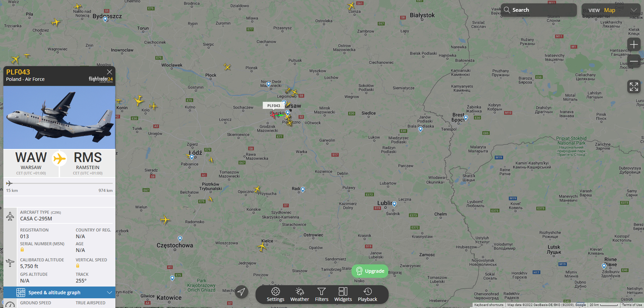Toggle fullscreen map view
The width and height of the screenshot is (644, 308).
(x=634, y=87)
